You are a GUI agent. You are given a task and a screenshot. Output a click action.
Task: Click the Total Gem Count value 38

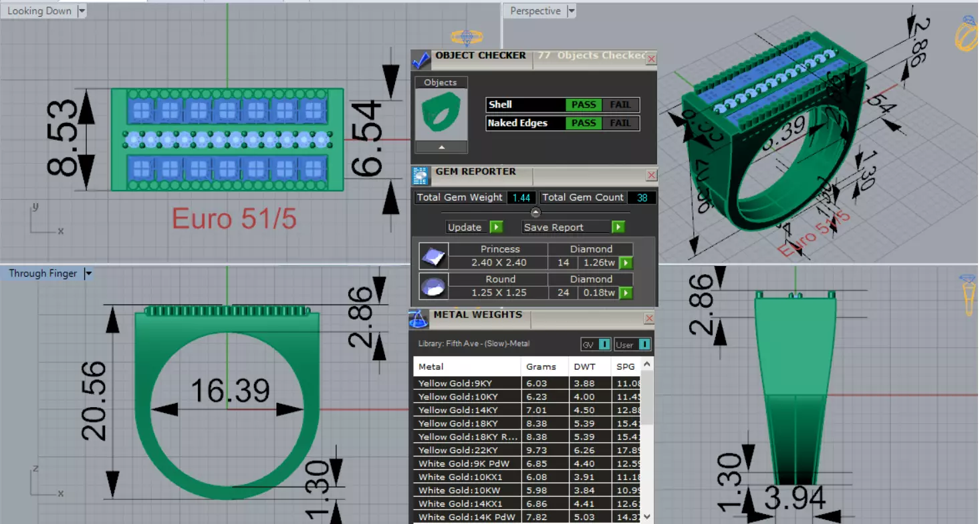(642, 198)
